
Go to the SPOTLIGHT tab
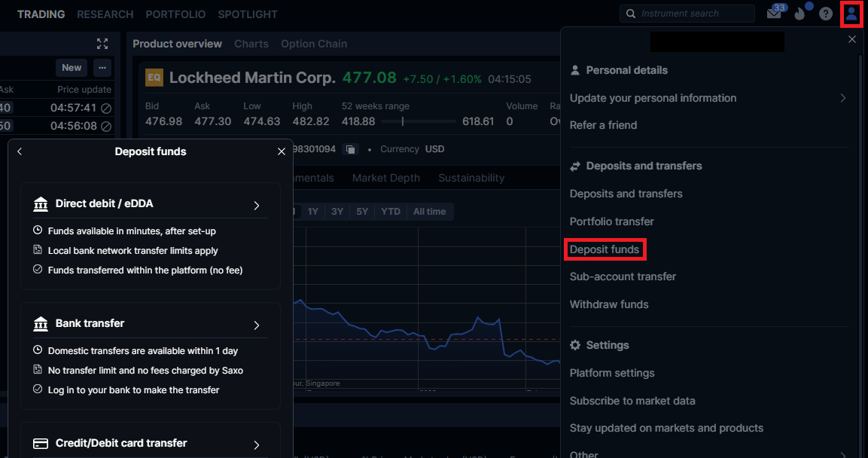pos(248,14)
